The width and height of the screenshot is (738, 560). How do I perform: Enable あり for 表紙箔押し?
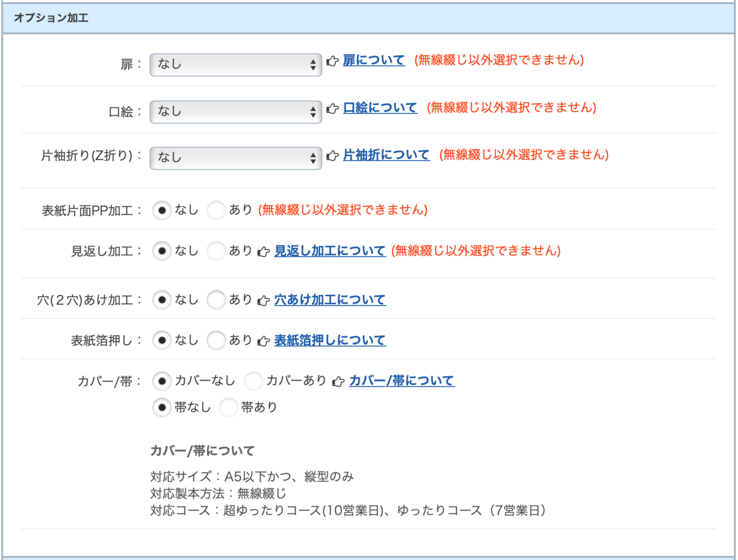coord(216,340)
